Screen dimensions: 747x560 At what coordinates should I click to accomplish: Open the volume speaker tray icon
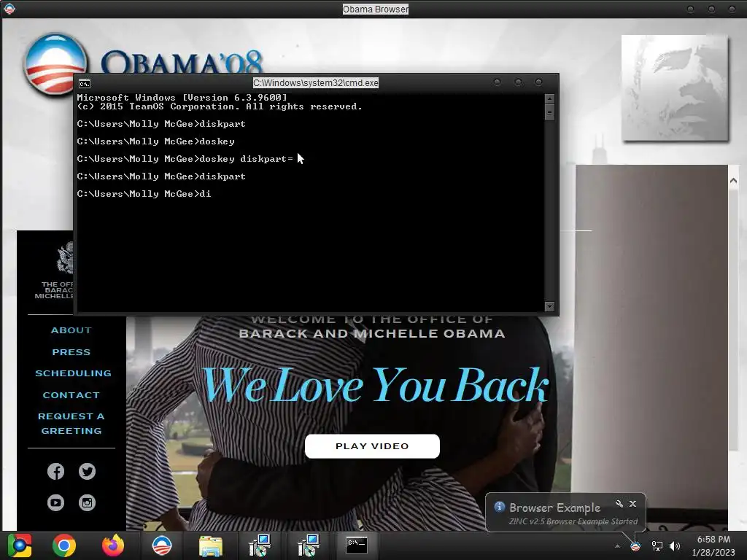pos(675,546)
